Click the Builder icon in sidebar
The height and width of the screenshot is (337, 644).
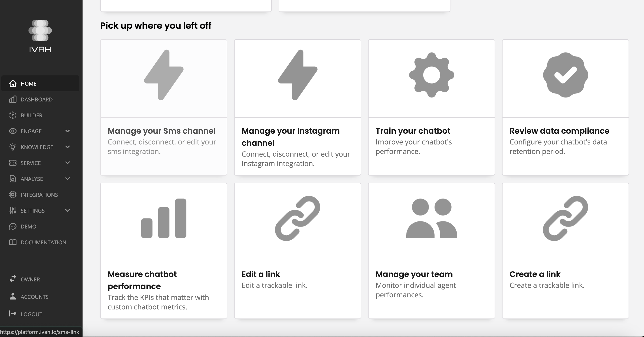tap(13, 115)
